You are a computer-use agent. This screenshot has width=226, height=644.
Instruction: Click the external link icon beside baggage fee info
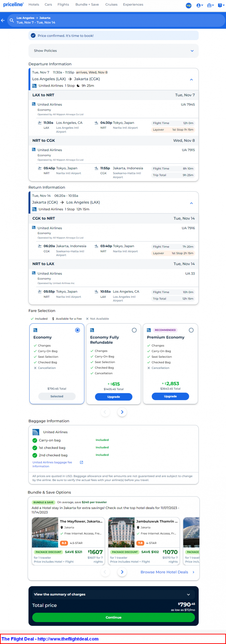tap(81, 462)
